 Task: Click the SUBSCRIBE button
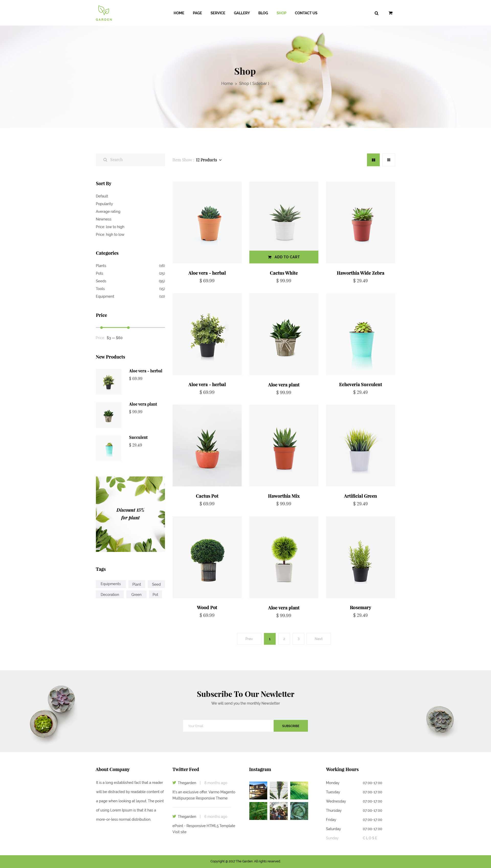290,726
